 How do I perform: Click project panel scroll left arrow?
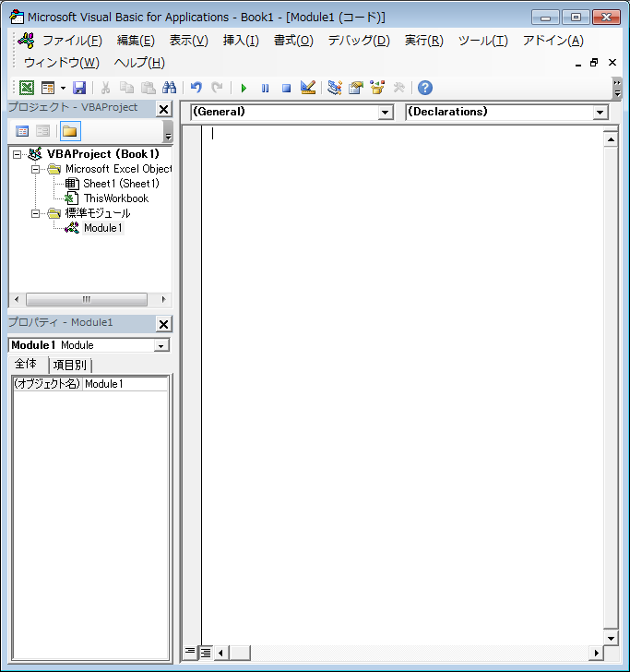point(17,299)
